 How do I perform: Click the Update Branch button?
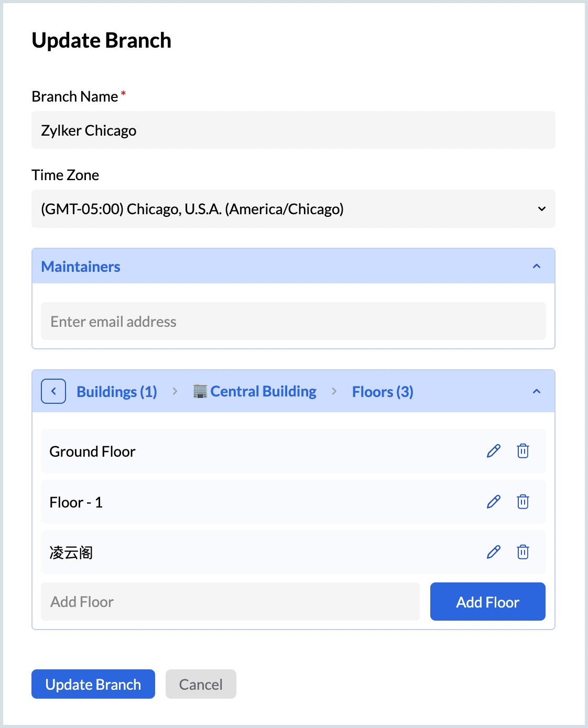[93, 684]
